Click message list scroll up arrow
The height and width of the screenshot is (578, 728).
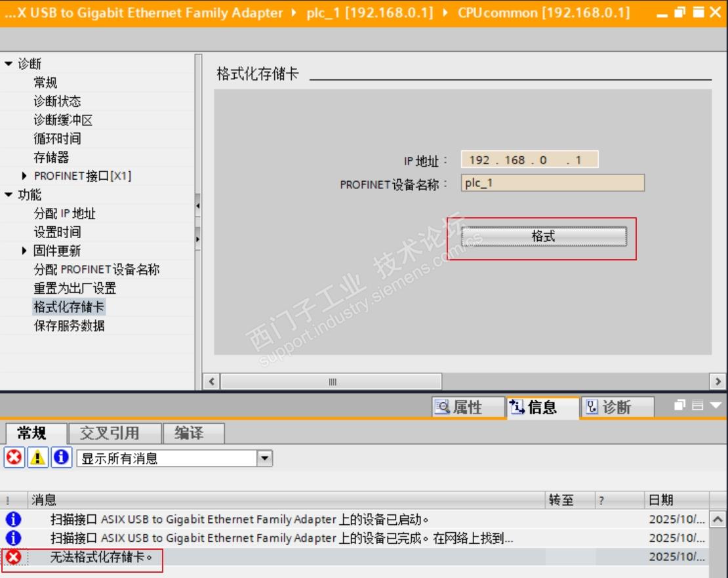pos(718,519)
